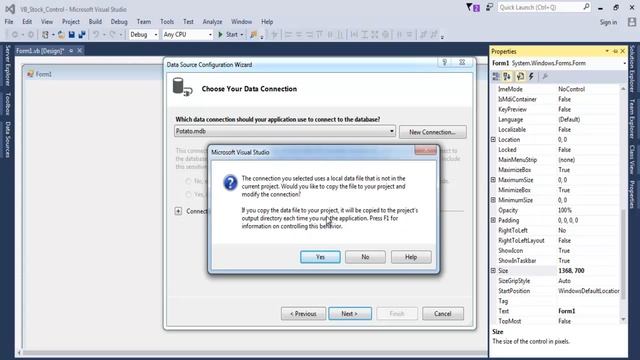The image size is (640, 360).
Task: Expand the MinimumSize property
Action: click(493, 200)
